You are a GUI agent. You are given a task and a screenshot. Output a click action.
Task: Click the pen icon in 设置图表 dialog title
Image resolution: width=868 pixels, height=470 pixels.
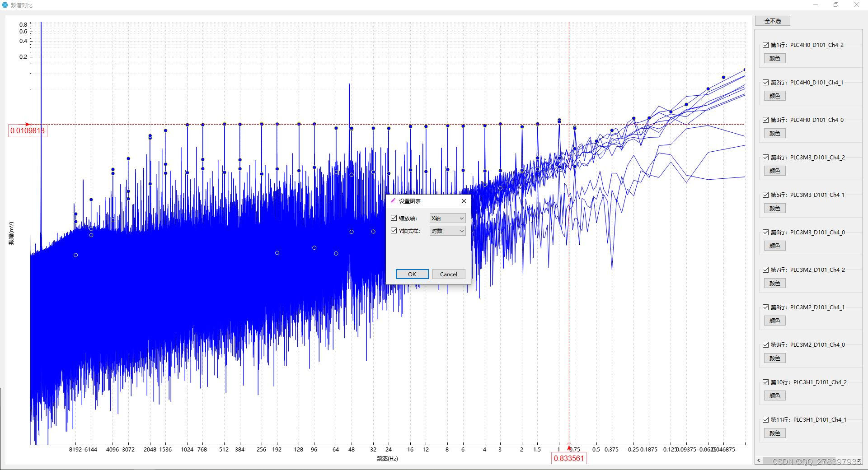point(394,201)
